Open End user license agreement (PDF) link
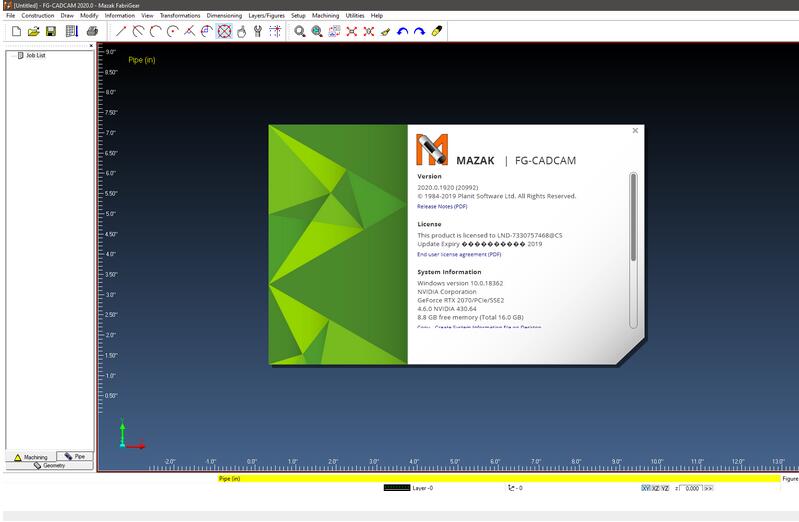 (x=459, y=254)
